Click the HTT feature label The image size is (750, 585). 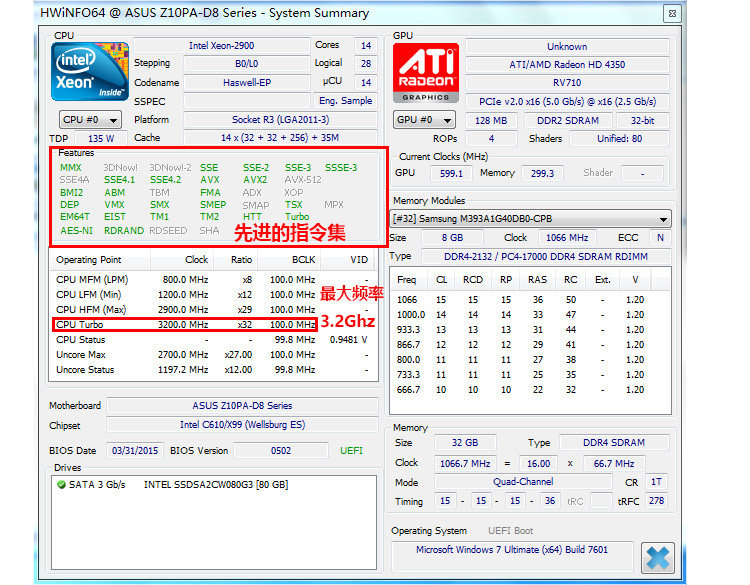tap(252, 217)
